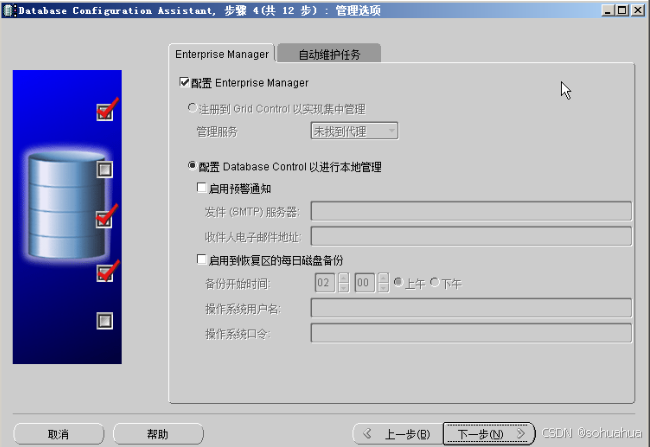
Task: Enable the 启用预警通知 checkbox
Action: [x=201, y=188]
